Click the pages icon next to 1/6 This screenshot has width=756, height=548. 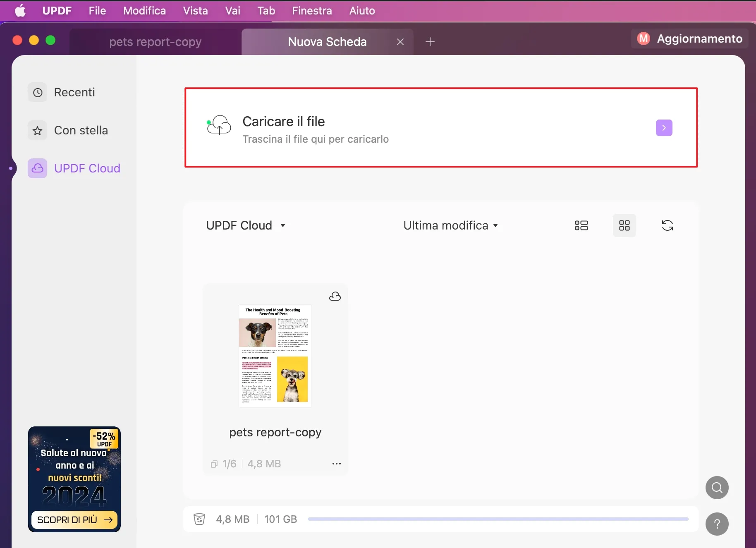pos(214,464)
